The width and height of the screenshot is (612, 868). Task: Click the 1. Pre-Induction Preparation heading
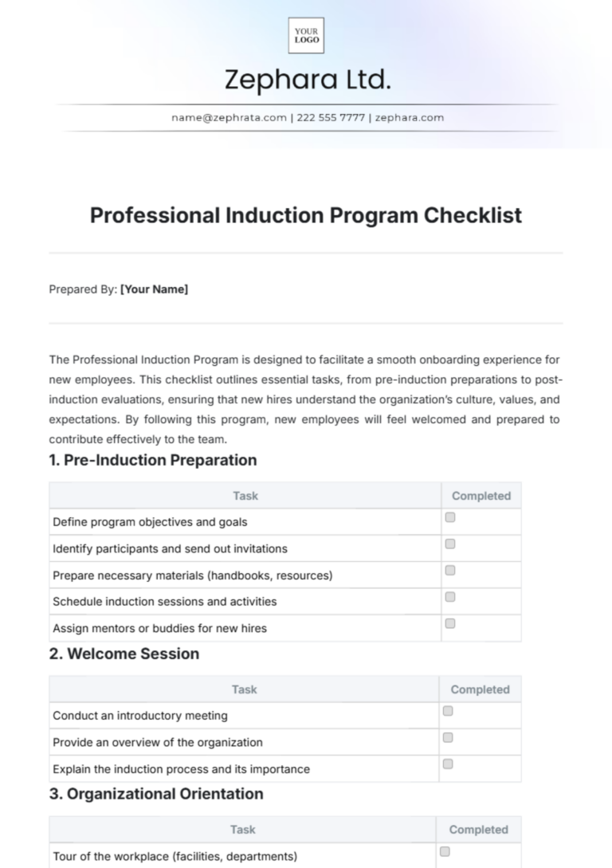[153, 460]
